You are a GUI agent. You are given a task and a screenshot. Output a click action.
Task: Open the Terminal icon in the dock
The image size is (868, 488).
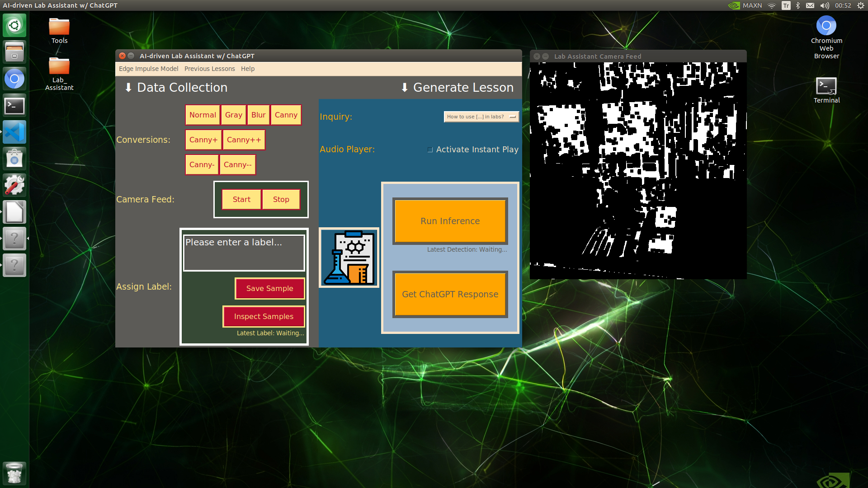(x=14, y=106)
